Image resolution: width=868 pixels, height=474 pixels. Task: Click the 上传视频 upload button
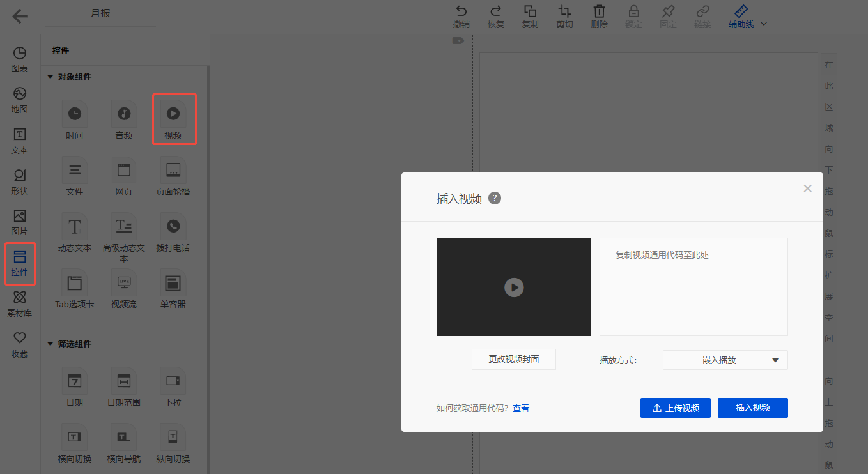[675, 408]
